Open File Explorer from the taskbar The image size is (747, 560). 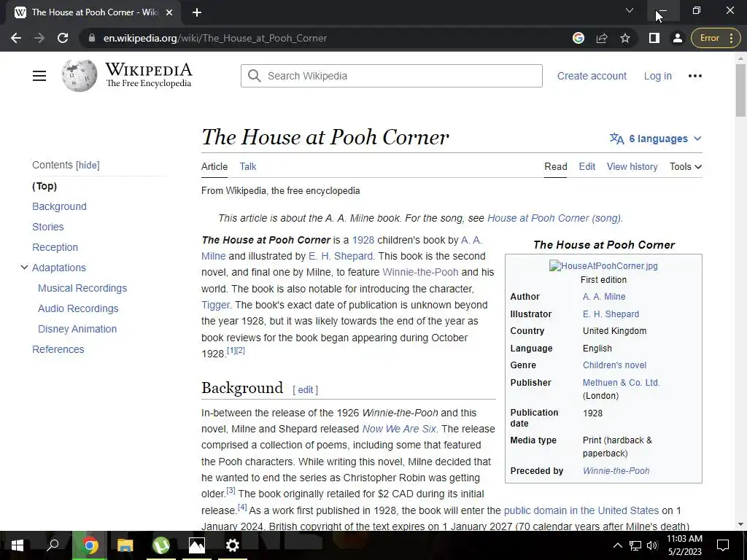tap(125, 545)
